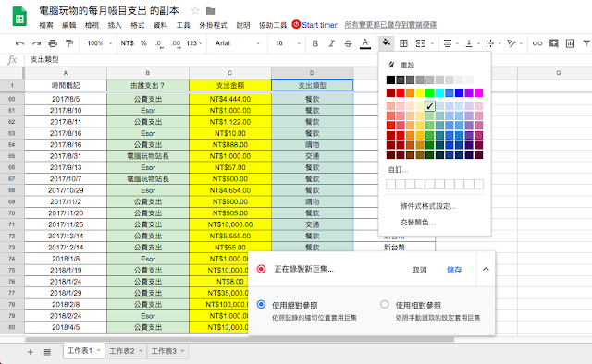This screenshot has height=364, width=592.
Task: Pick the pure yellow color swatch
Action: click(420, 92)
